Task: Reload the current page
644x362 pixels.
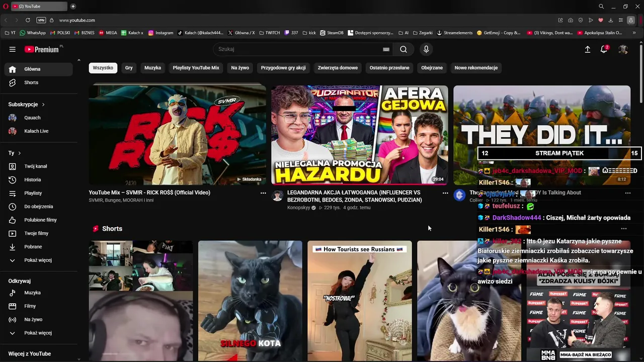Action: click(28, 20)
